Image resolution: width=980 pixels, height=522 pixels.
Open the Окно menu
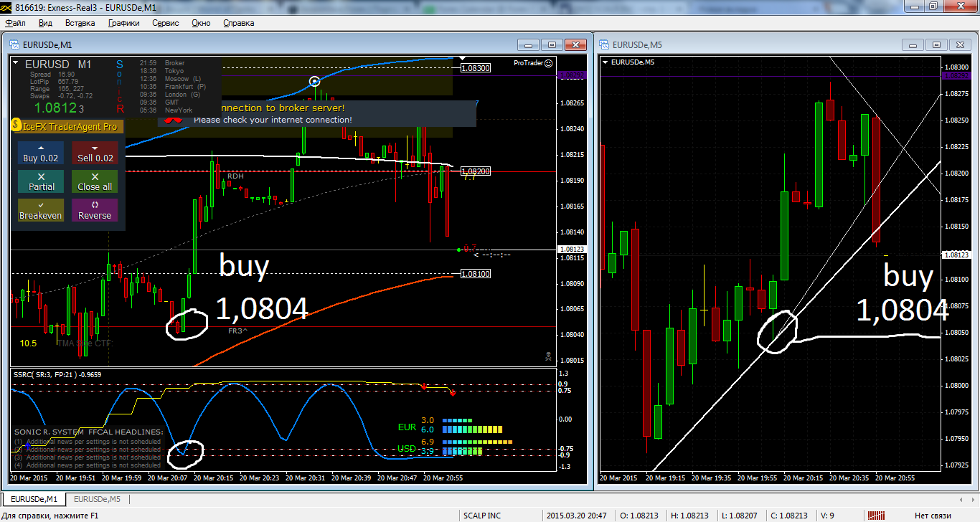(x=201, y=23)
